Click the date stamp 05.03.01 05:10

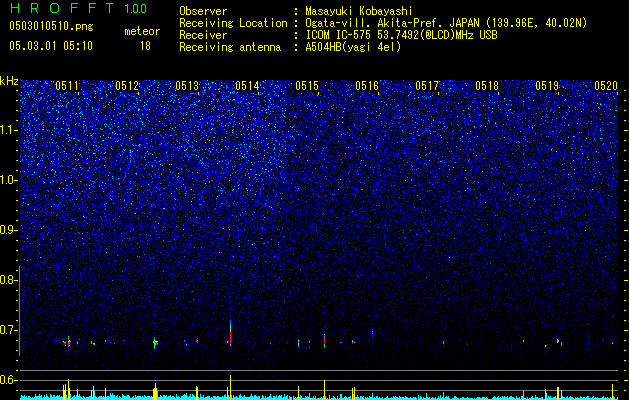click(51, 46)
